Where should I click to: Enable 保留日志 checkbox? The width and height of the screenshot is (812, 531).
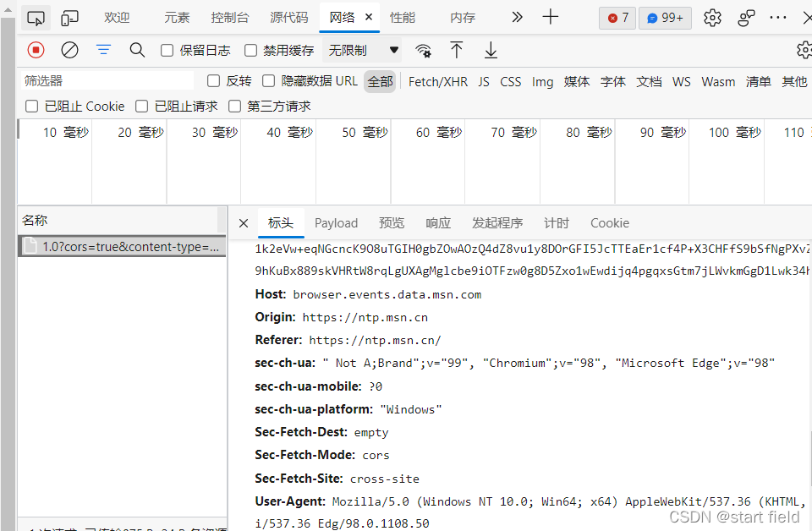[167, 50]
